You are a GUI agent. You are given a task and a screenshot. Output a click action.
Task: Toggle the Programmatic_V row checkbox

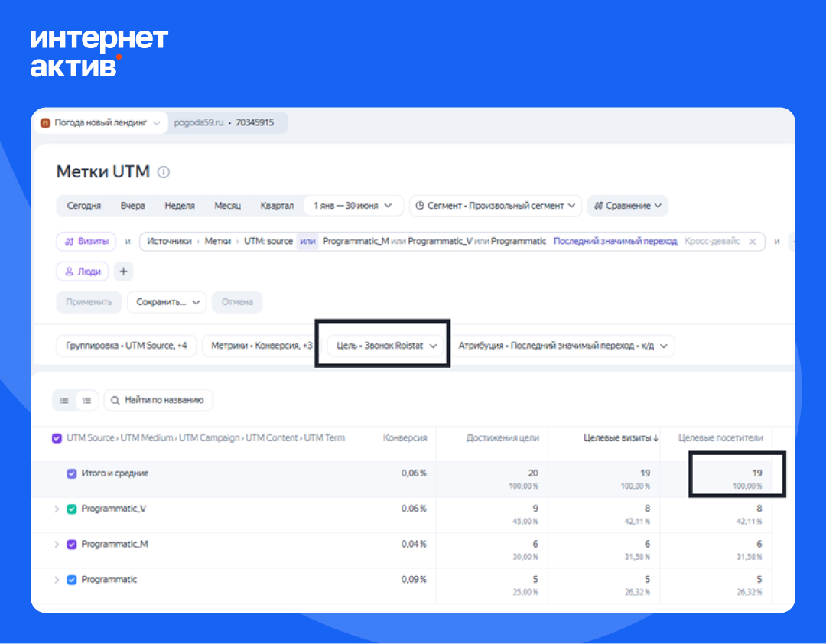pyautogui.click(x=72, y=509)
